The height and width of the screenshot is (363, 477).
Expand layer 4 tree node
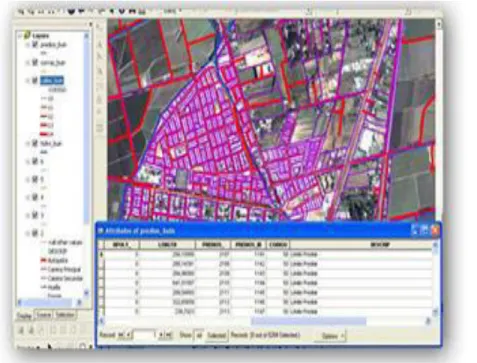click(x=28, y=197)
